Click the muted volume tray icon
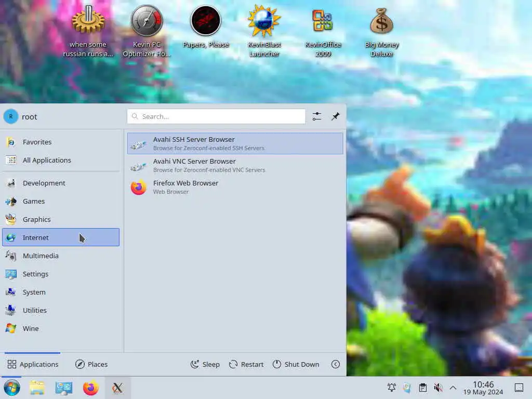 click(x=437, y=388)
